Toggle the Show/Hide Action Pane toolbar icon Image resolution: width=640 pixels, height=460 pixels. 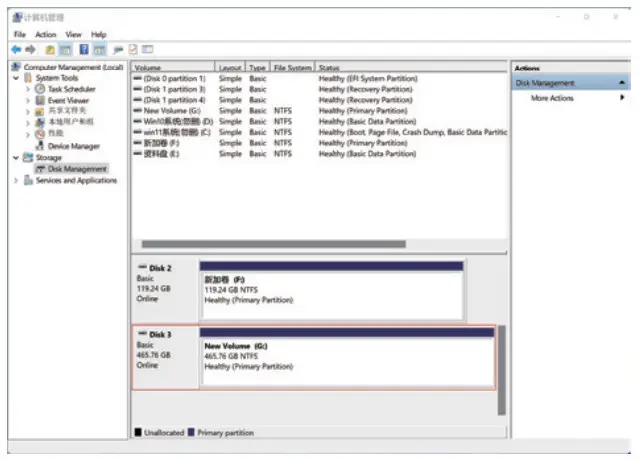tap(99, 50)
